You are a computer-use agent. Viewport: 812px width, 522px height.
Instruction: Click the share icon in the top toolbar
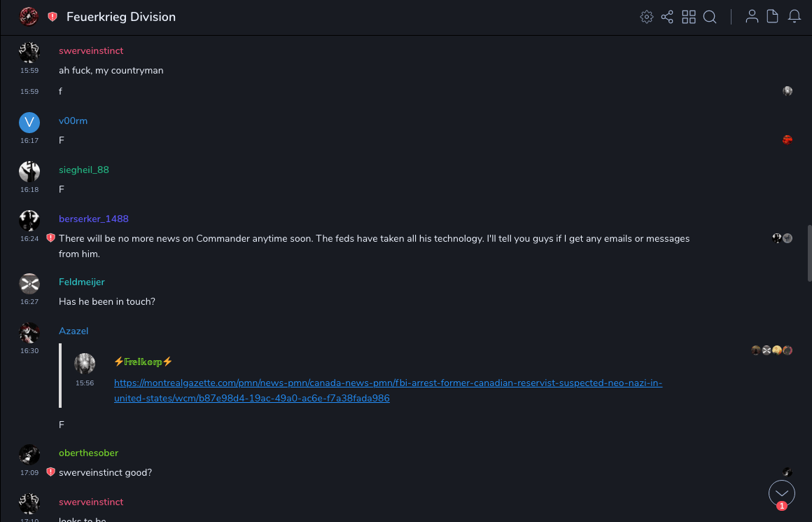pos(667,17)
